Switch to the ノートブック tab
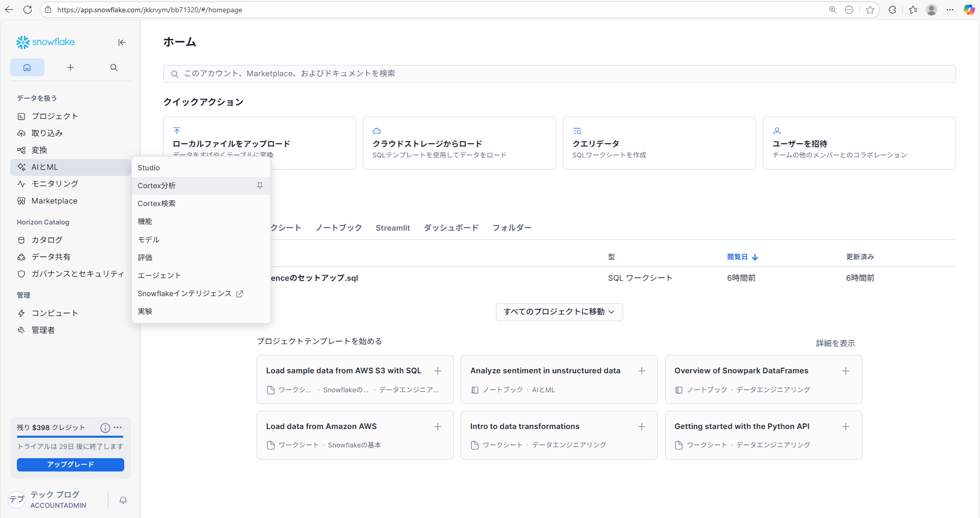980x518 pixels. (338, 228)
